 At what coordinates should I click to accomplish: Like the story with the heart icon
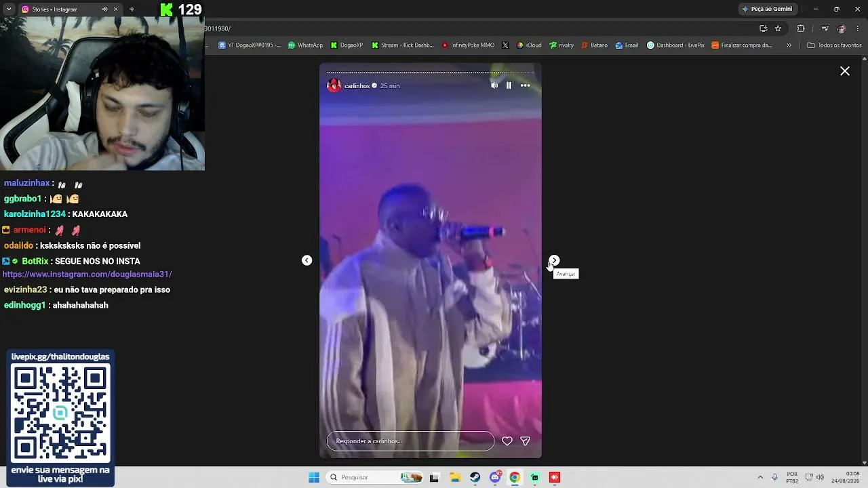[507, 441]
